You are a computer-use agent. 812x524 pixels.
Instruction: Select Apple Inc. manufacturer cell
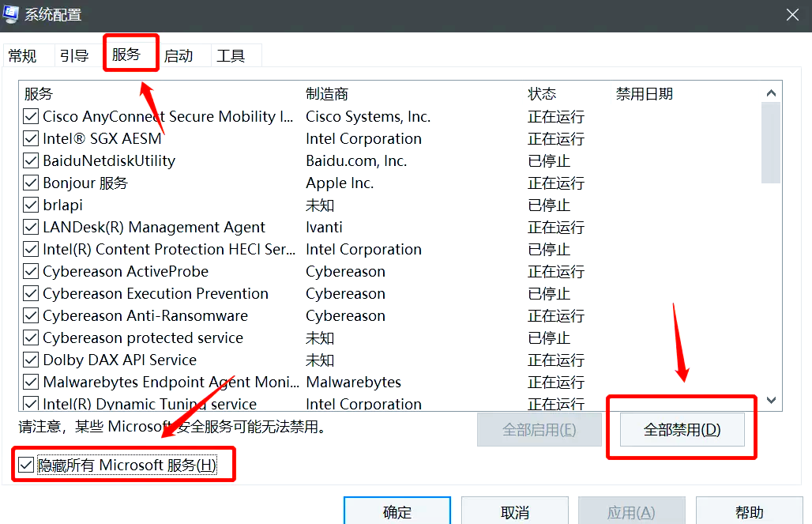tap(340, 183)
